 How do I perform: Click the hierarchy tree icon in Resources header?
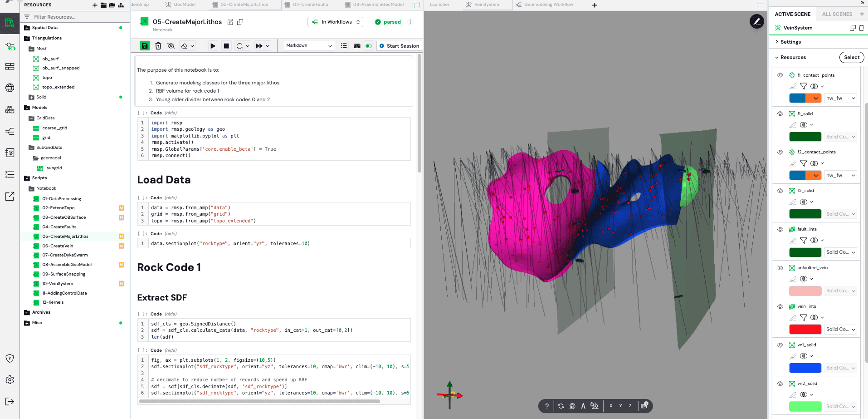pyautogui.click(x=121, y=5)
